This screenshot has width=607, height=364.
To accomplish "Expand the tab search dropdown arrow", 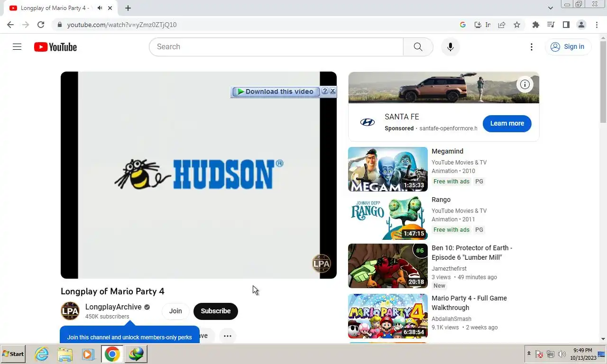I will pos(550,8).
